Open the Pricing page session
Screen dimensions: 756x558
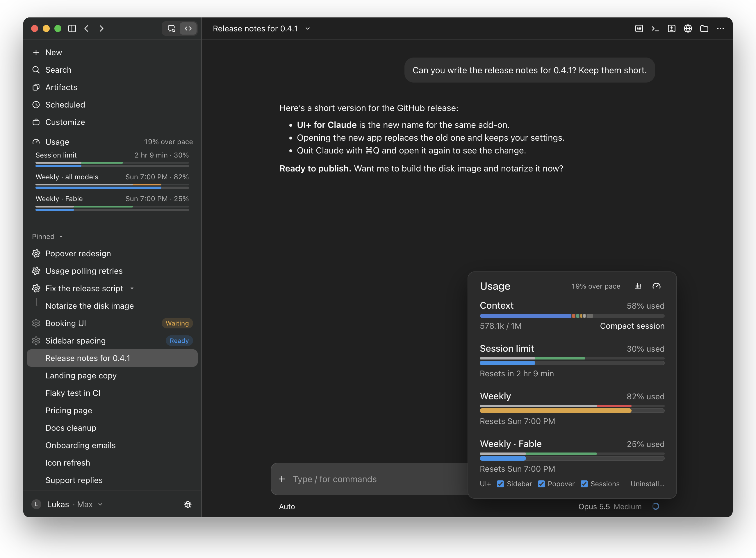pyautogui.click(x=112, y=410)
